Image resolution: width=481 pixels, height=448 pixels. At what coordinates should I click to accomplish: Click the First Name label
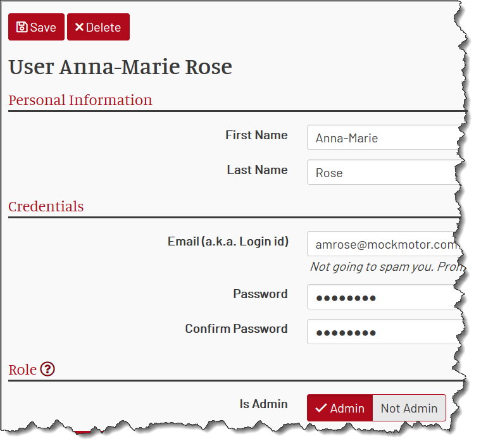[x=256, y=135]
